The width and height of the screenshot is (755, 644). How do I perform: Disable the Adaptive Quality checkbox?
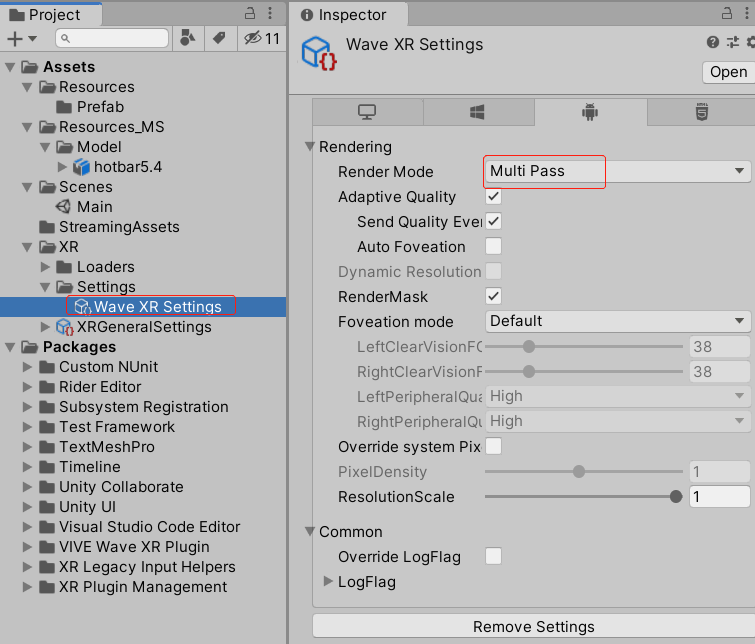tap(493, 197)
